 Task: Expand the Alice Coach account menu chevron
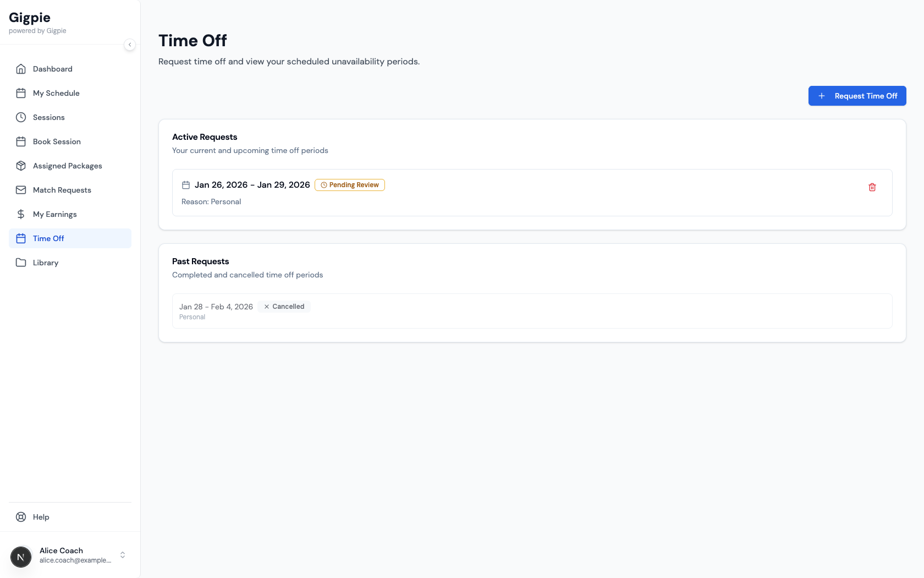pos(123,555)
